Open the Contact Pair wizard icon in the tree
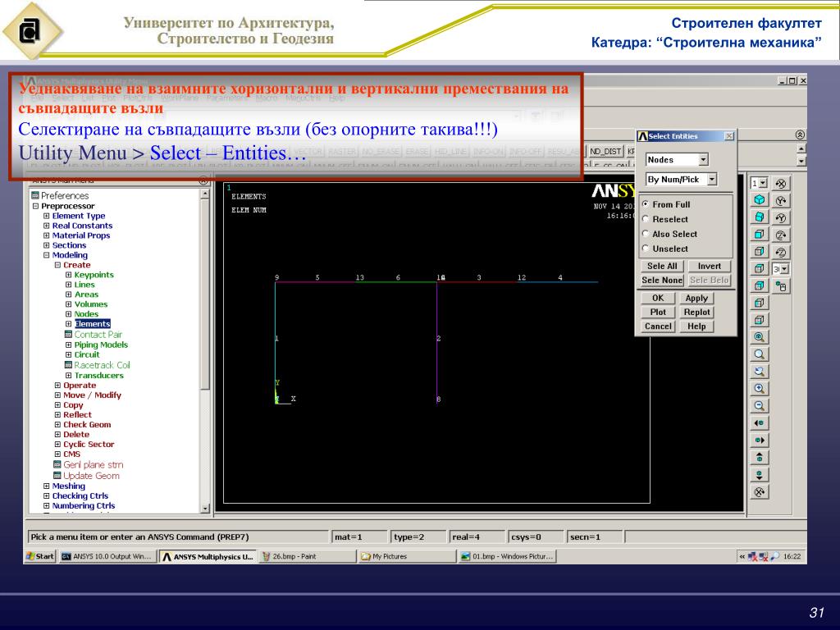The height and width of the screenshot is (630, 840). 69,335
